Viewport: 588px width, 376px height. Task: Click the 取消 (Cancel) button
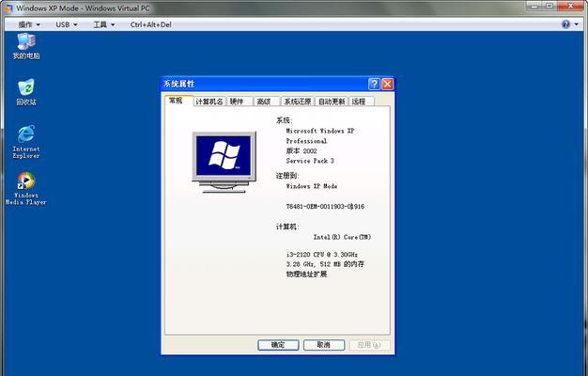[324, 345]
